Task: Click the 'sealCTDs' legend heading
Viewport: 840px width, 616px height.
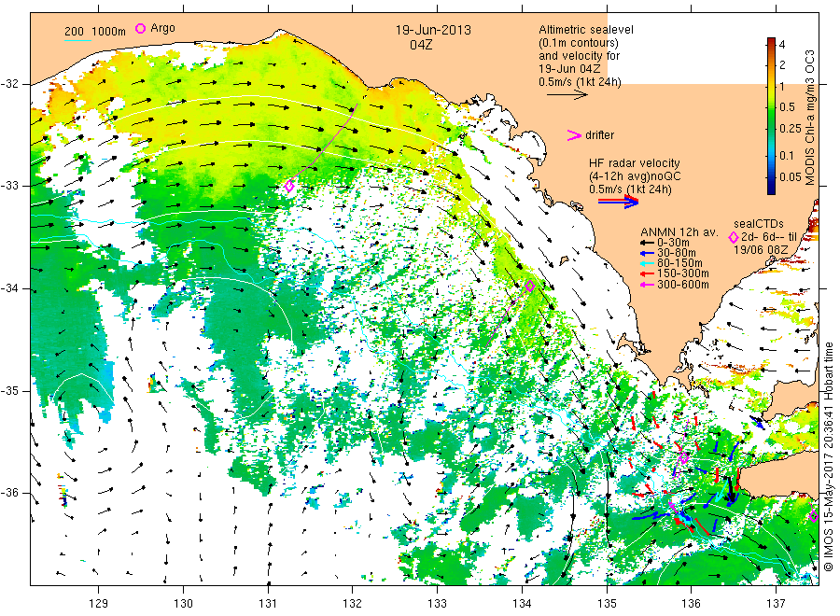Action: tap(759, 224)
